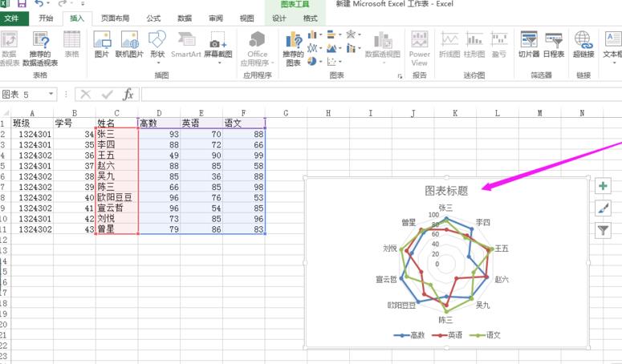This screenshot has height=364, width=622.
Task: Open the Power View report
Action: click(419, 48)
